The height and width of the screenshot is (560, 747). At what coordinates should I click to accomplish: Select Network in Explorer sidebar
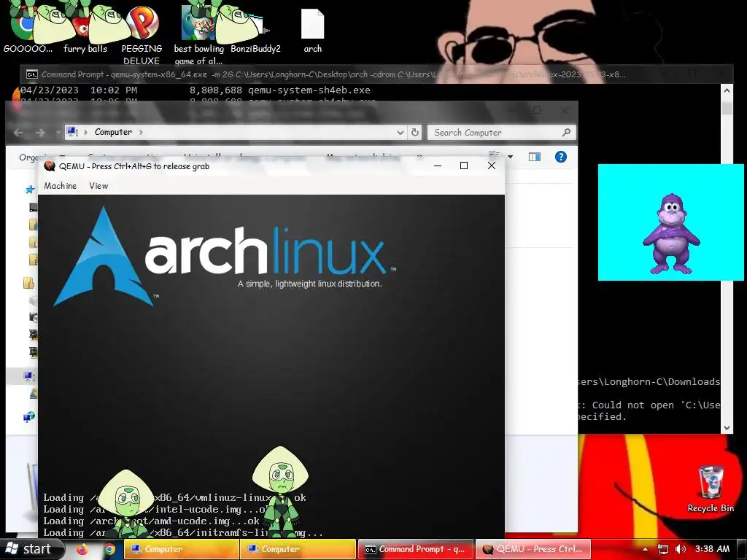pyautogui.click(x=29, y=417)
